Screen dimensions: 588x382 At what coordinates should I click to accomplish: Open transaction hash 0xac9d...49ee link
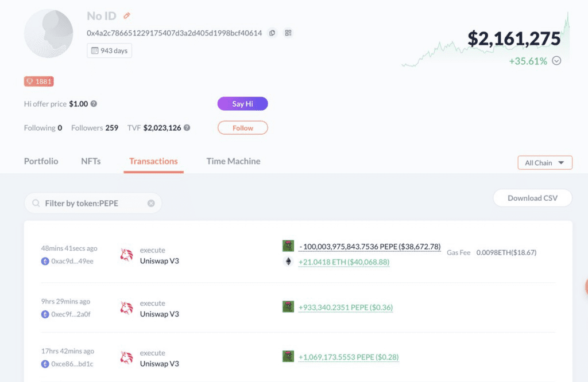click(x=72, y=261)
